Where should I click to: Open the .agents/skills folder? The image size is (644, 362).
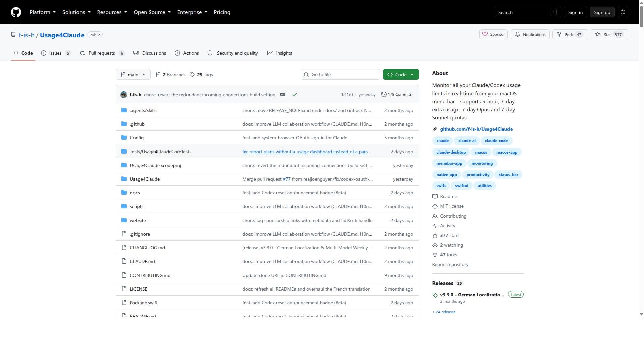pos(143,110)
